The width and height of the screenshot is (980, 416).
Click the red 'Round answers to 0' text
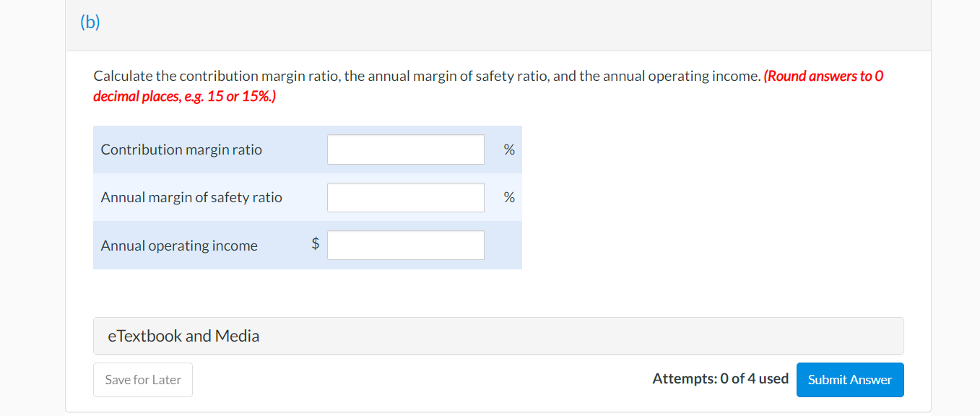(x=823, y=76)
